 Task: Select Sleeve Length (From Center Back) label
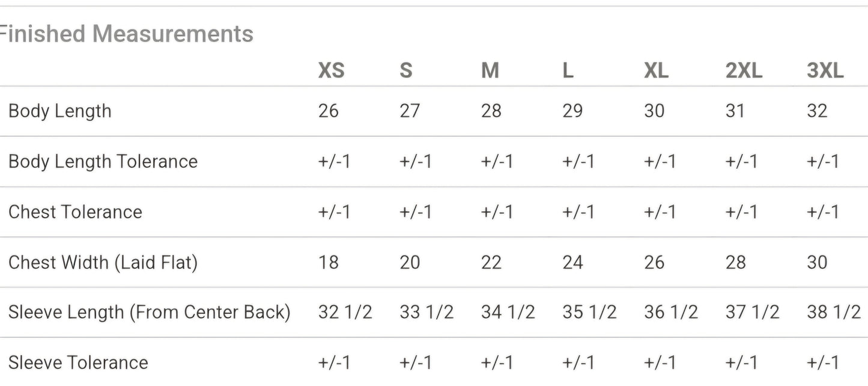point(150,313)
